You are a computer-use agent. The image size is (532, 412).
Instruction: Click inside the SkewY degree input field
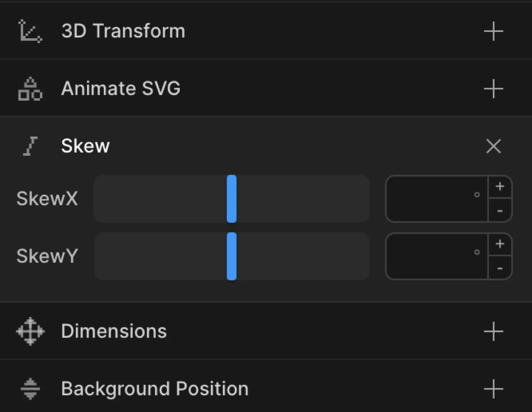pos(433,256)
